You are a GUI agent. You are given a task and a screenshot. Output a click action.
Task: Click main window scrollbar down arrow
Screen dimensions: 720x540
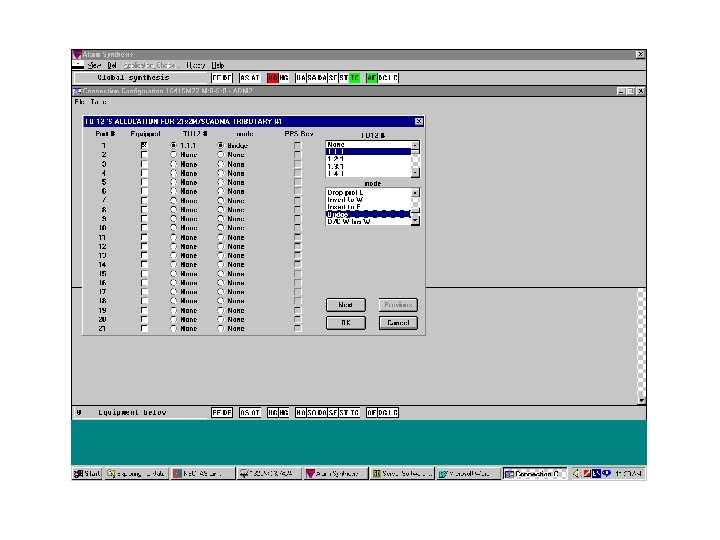coord(641,400)
